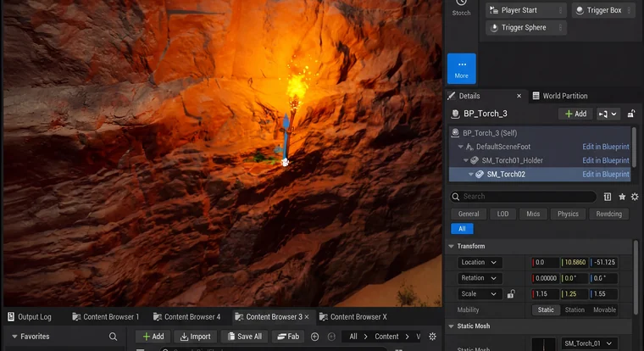Filter properties by General

click(469, 214)
